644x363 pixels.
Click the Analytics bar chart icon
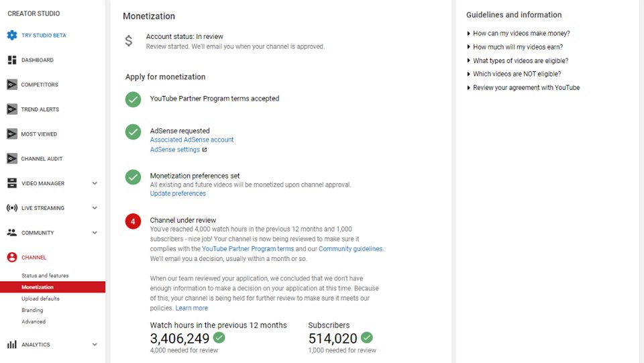[x=12, y=344]
